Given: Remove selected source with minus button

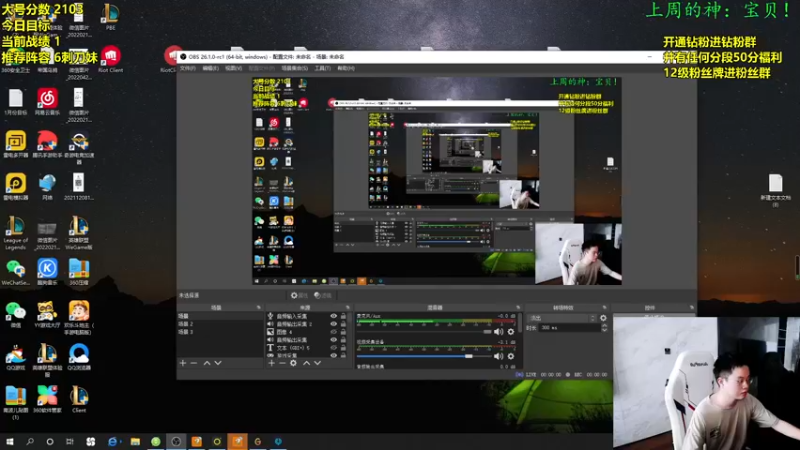Looking at the screenshot, I should 282,363.
